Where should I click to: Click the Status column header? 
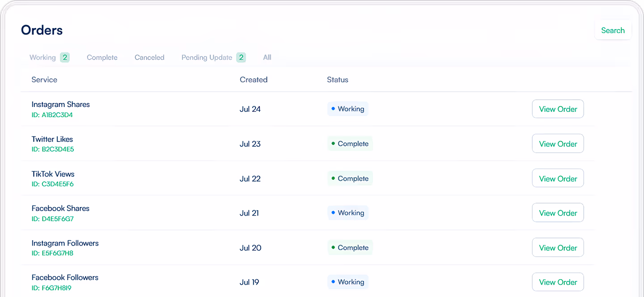(x=338, y=80)
